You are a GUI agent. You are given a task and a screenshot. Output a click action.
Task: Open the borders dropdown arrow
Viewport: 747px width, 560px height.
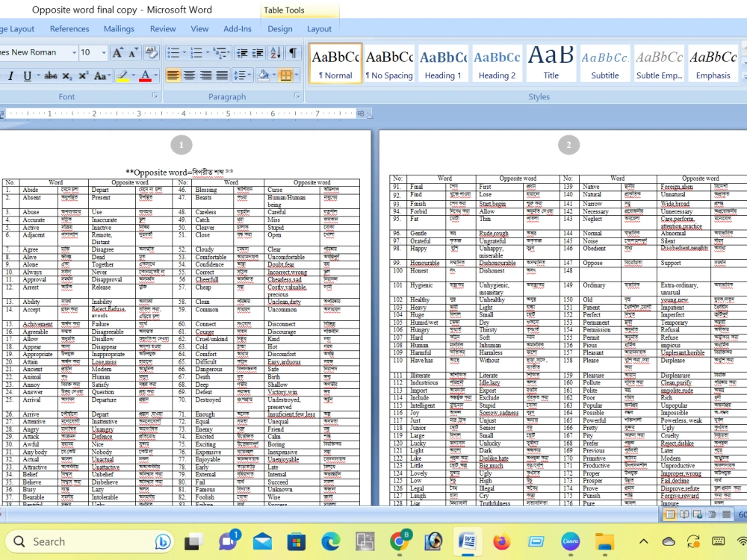[x=297, y=75]
